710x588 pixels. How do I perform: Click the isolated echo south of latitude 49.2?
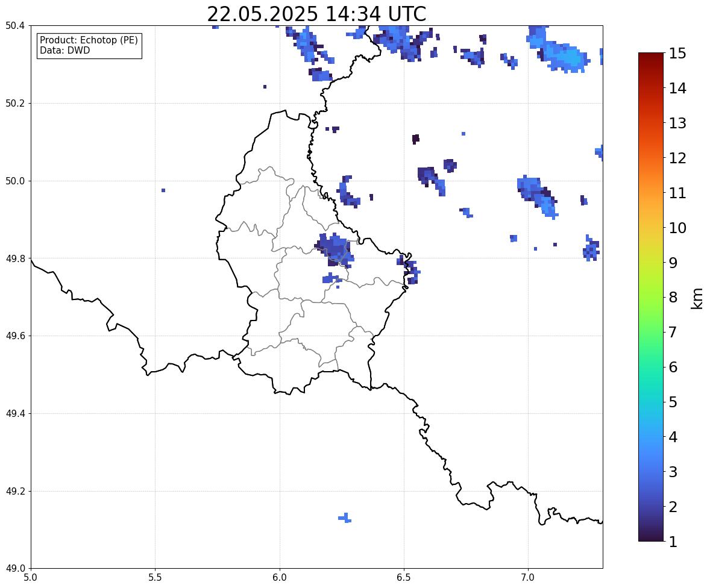[345, 518]
